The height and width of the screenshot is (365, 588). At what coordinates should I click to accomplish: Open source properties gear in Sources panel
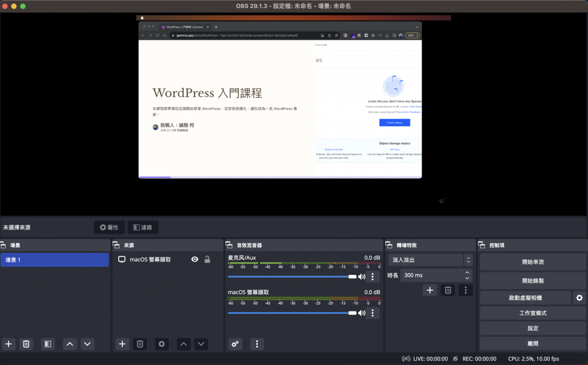pos(161,344)
